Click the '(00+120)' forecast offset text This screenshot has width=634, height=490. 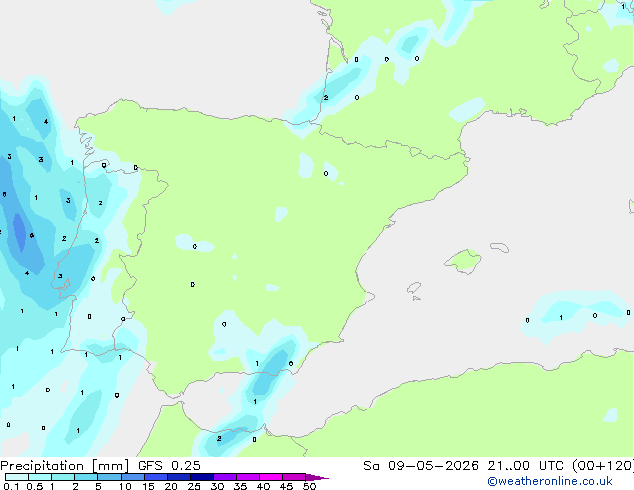[603, 466]
